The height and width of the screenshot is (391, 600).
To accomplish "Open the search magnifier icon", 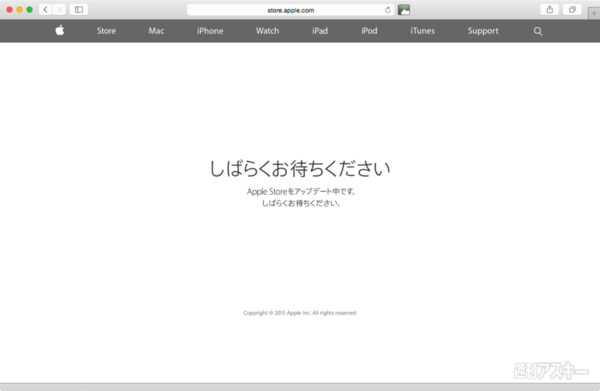I will (538, 31).
